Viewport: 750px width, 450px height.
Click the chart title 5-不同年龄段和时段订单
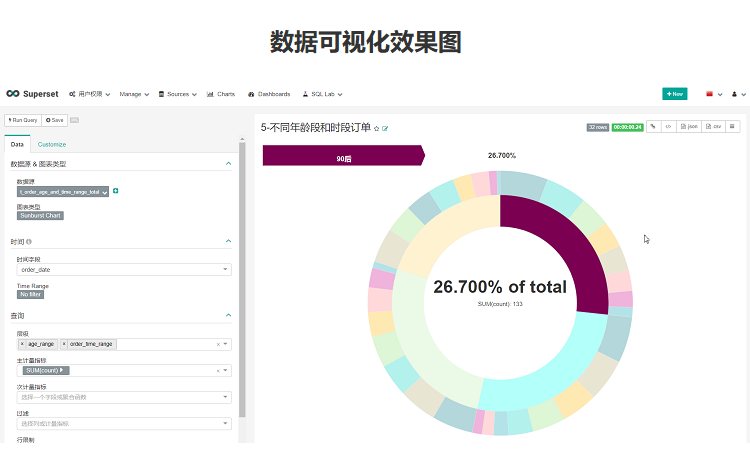pyautogui.click(x=316, y=128)
